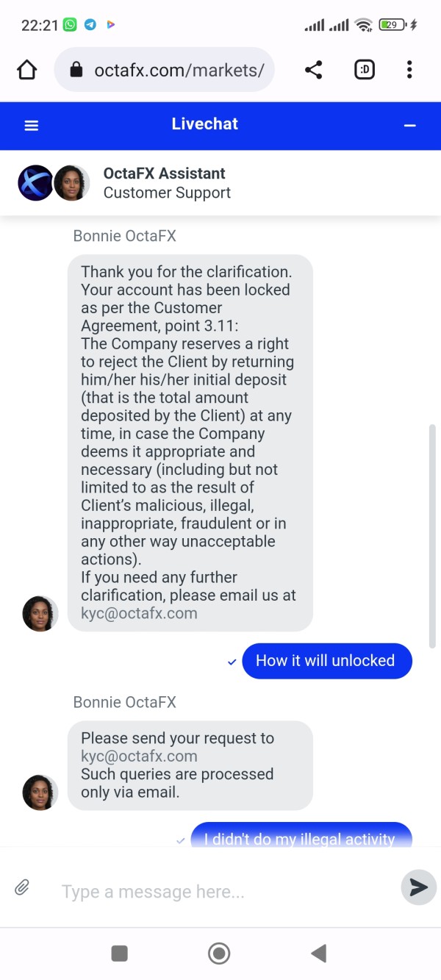Screen dimensions: 441x980
Task: Open kyc@octafx.com link in the long message
Action: coord(139,613)
